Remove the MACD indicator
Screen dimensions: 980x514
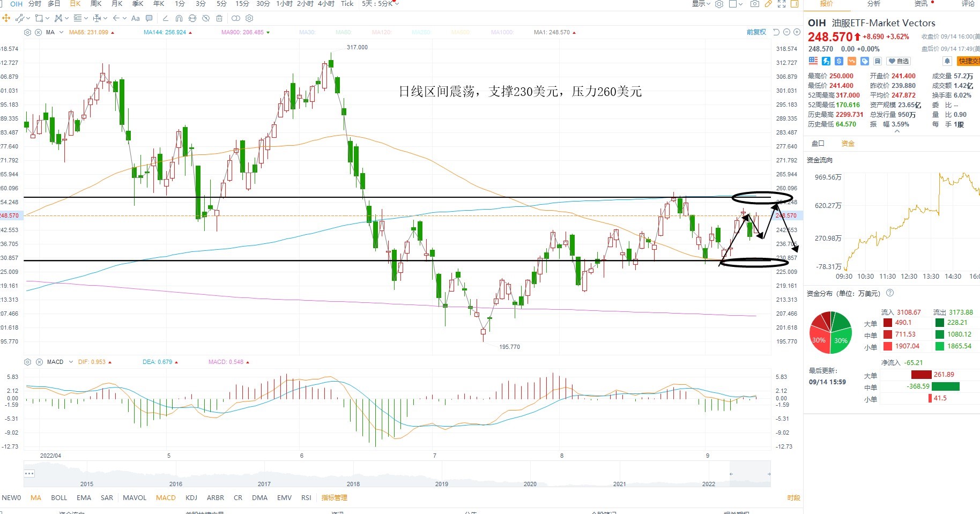tap(39, 362)
